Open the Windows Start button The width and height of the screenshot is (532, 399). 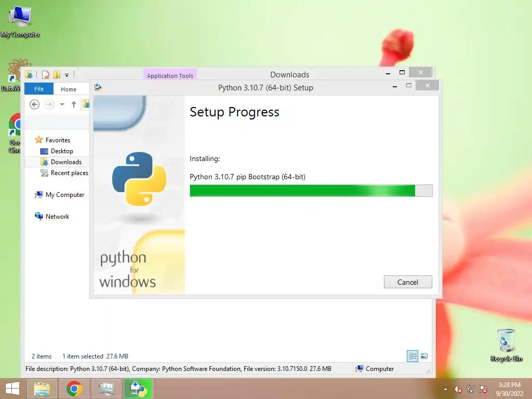pos(12,389)
